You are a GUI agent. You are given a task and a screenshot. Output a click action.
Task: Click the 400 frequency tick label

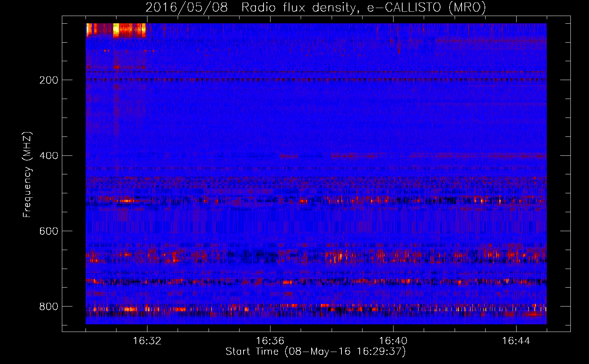coord(48,156)
